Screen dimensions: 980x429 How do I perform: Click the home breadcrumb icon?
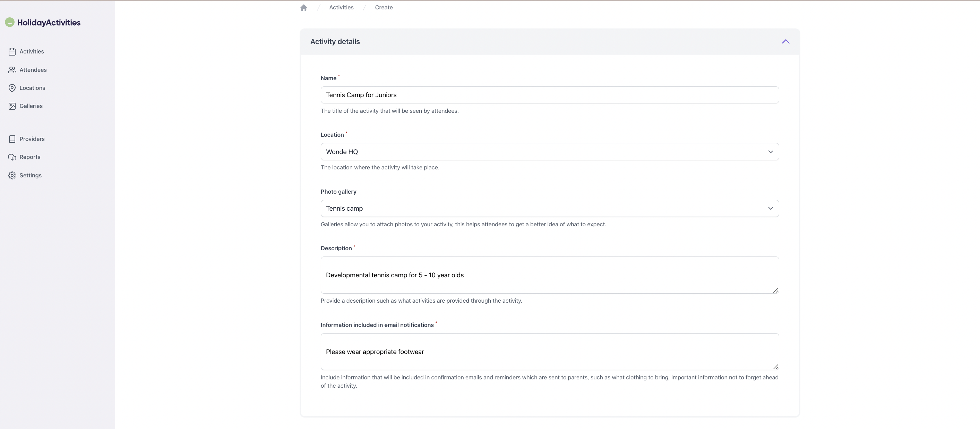(x=303, y=8)
